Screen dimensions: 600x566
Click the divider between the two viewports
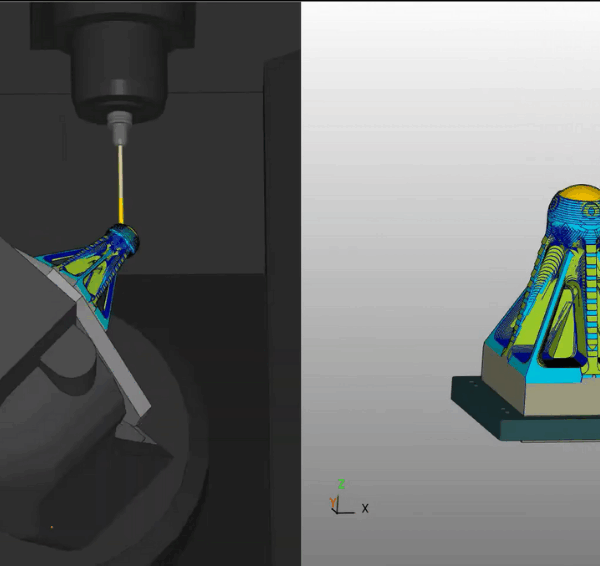click(301, 300)
